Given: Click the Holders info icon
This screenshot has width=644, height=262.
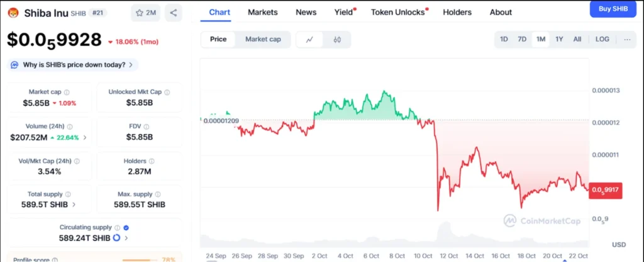Looking at the screenshot, I should 152,161.
